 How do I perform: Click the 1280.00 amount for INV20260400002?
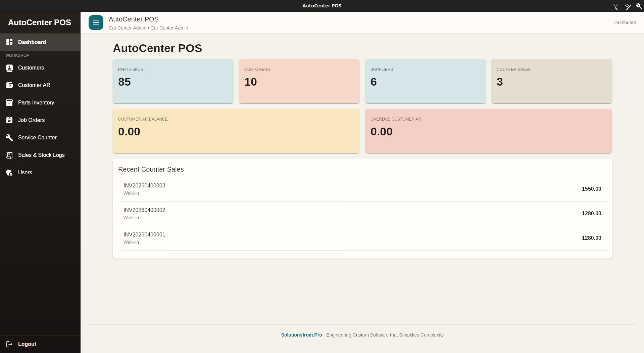(591, 214)
